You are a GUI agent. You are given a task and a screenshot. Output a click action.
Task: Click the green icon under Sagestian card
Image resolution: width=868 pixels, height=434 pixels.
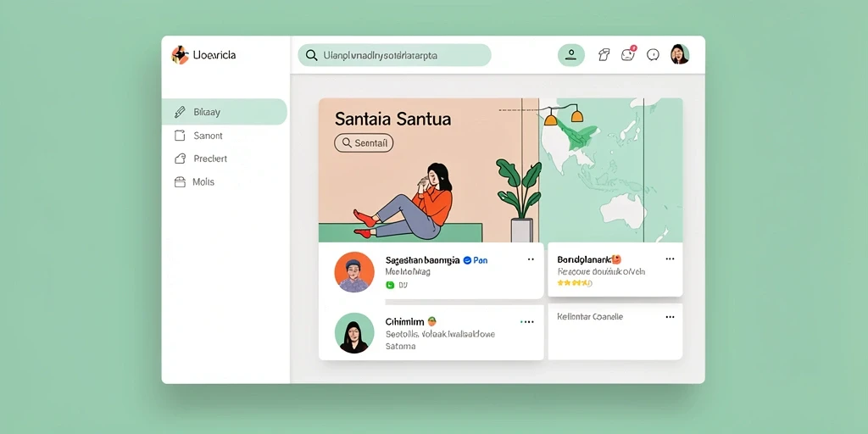(390, 285)
